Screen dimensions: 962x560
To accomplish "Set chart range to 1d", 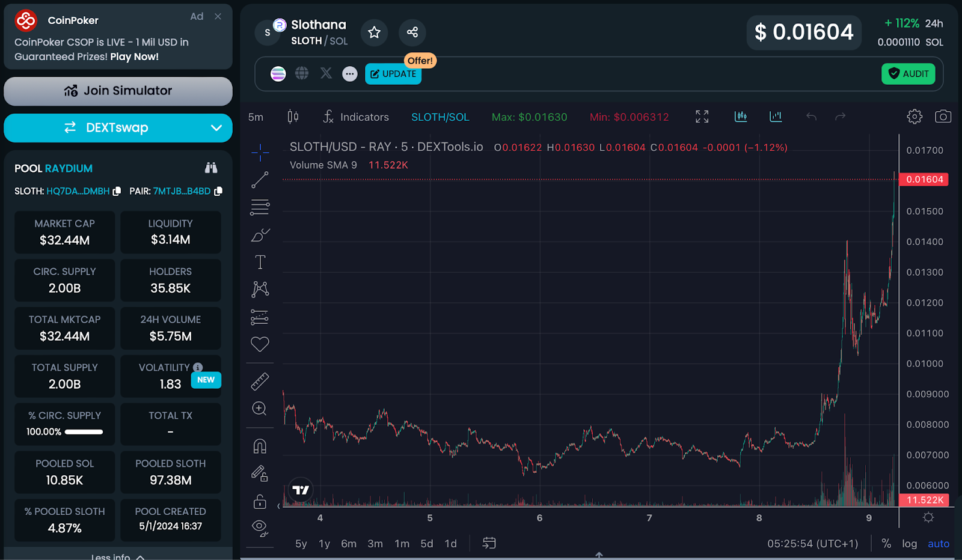I will (x=451, y=544).
